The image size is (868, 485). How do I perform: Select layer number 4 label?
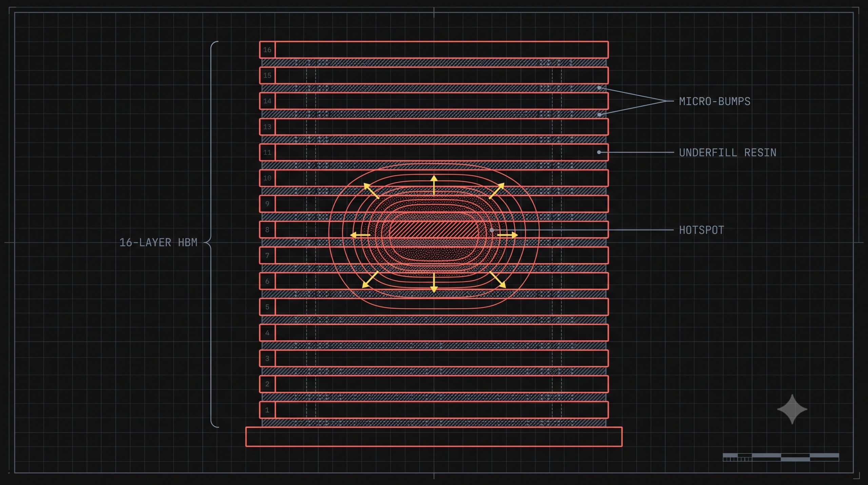[x=267, y=333]
